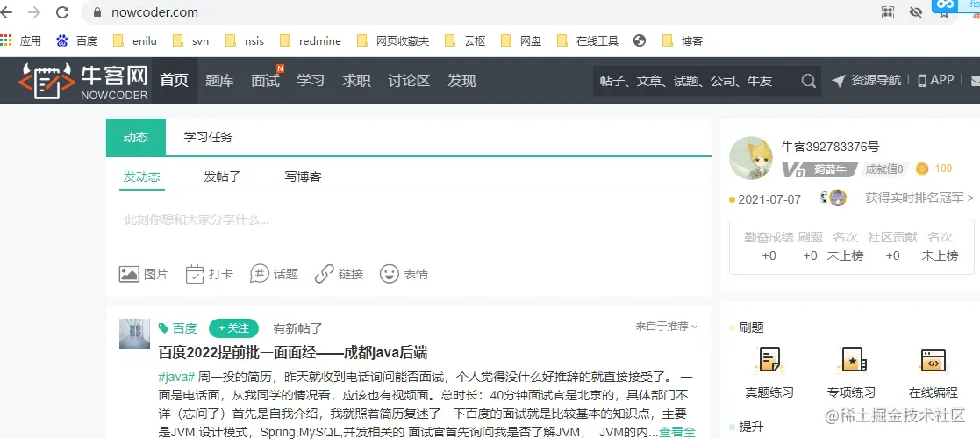This screenshot has height=439, width=980.
Task: Click the globe bookmark icon
Action: (x=639, y=40)
